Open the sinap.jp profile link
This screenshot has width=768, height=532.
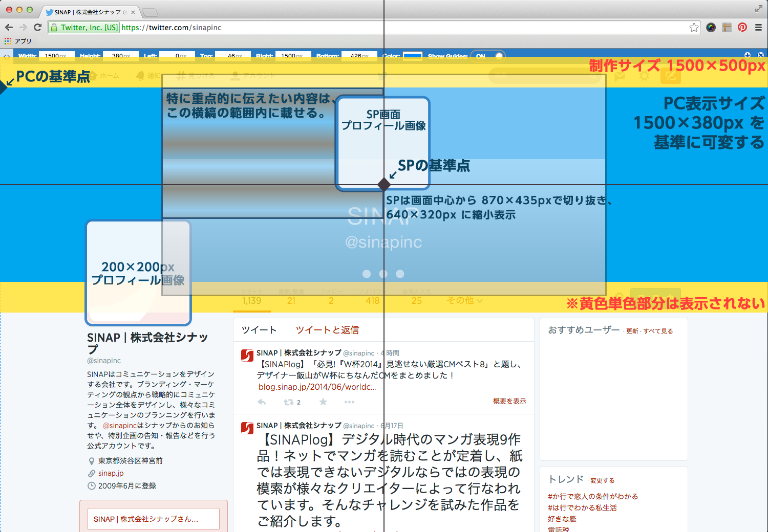click(x=111, y=473)
